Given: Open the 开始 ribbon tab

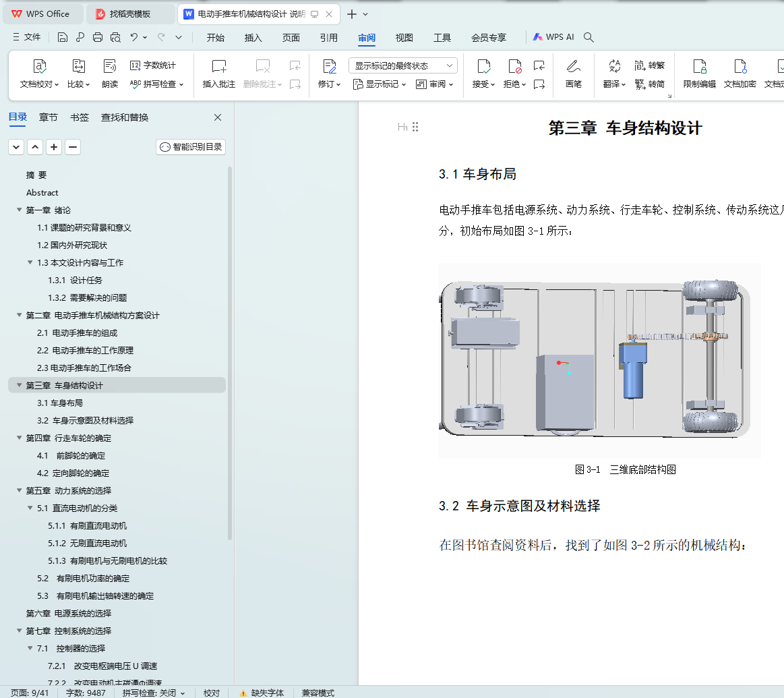Looking at the screenshot, I should point(216,38).
